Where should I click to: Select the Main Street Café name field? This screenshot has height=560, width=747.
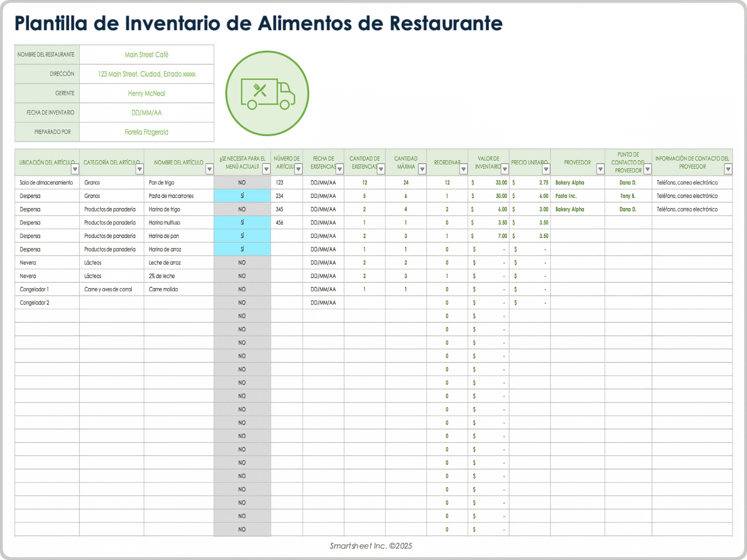click(x=147, y=55)
